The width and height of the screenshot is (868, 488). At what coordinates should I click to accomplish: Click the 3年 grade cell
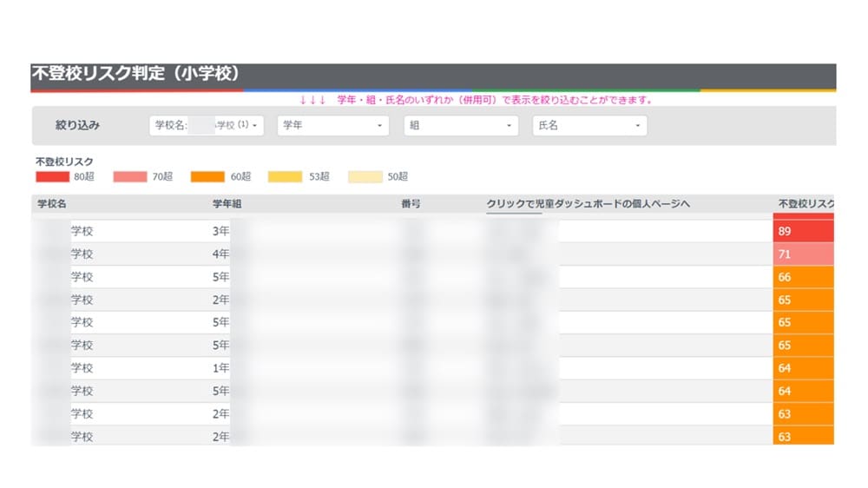(x=220, y=232)
